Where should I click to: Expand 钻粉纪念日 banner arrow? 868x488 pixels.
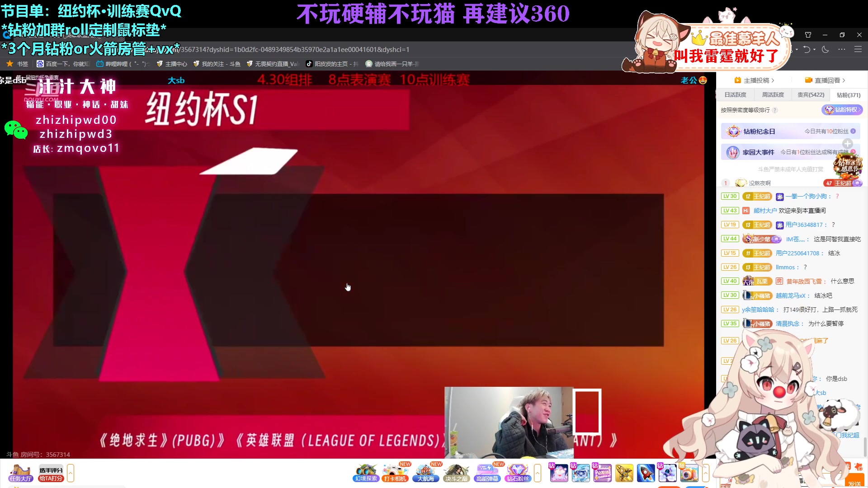click(853, 131)
